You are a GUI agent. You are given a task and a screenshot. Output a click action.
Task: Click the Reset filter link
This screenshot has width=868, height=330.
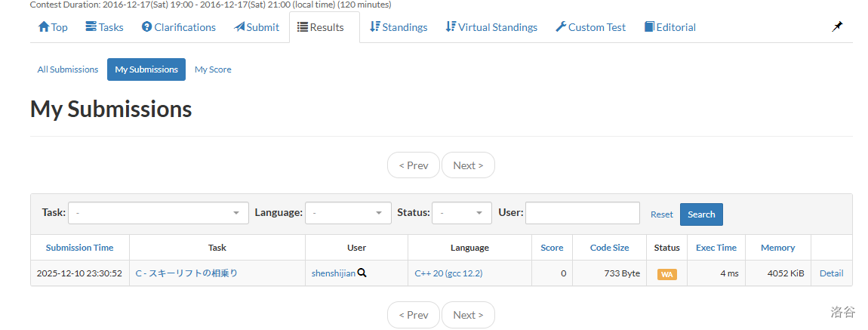661,214
